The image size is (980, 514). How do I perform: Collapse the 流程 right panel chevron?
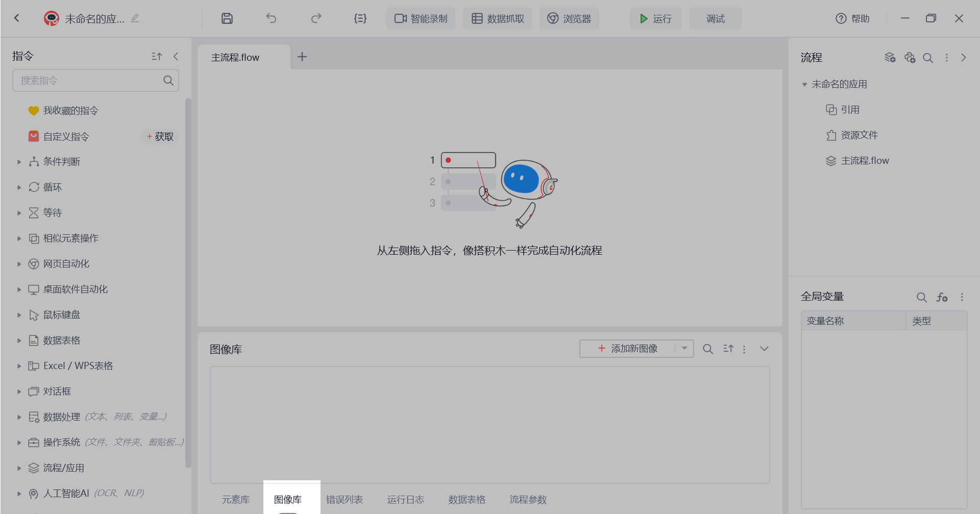[964, 58]
